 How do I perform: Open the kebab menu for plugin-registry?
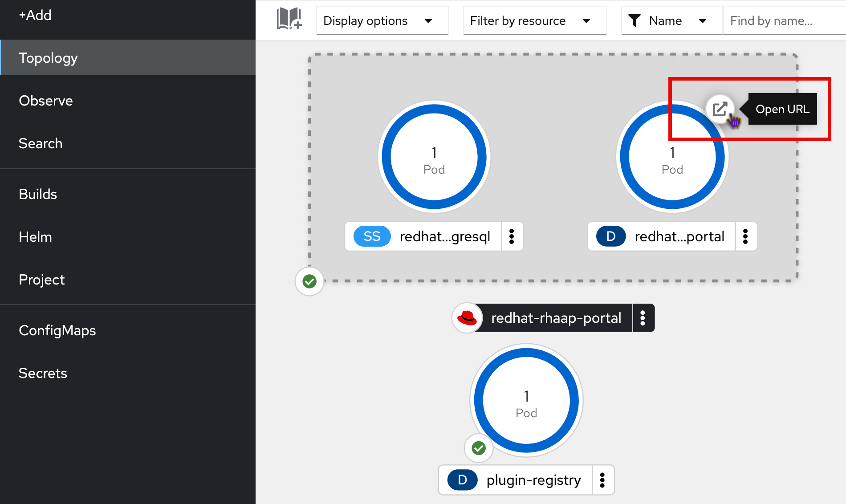point(603,480)
